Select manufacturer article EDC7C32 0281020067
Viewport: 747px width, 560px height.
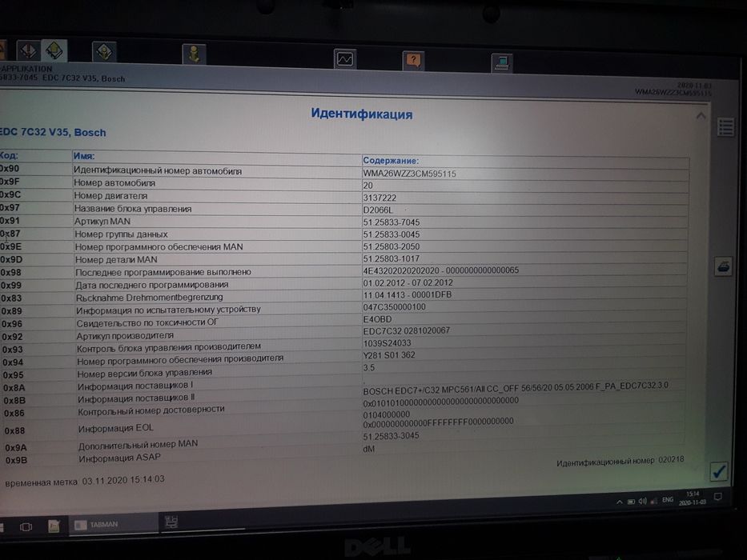coord(407,330)
